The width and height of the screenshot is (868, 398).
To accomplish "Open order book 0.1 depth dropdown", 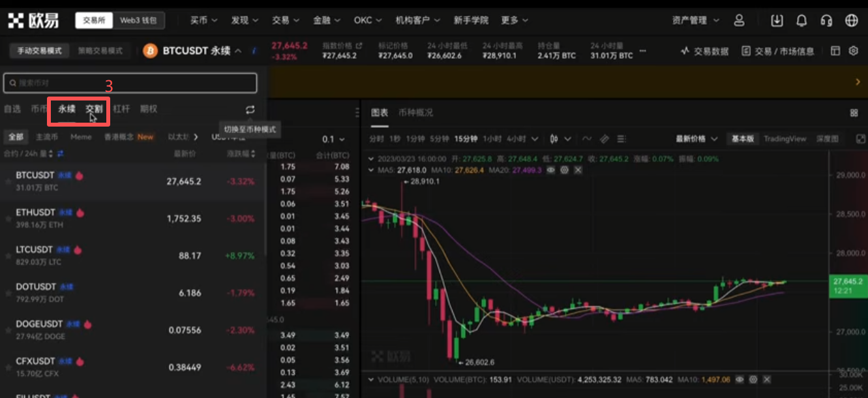I will coord(333,139).
